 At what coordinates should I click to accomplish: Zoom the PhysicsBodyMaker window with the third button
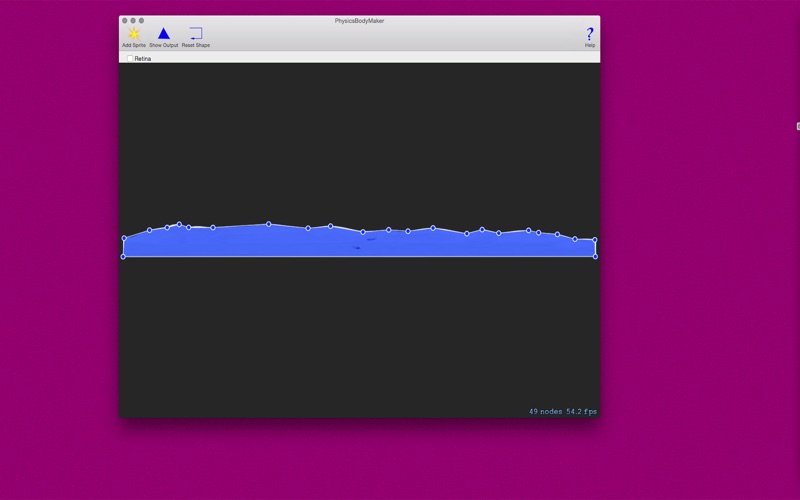click(141, 21)
